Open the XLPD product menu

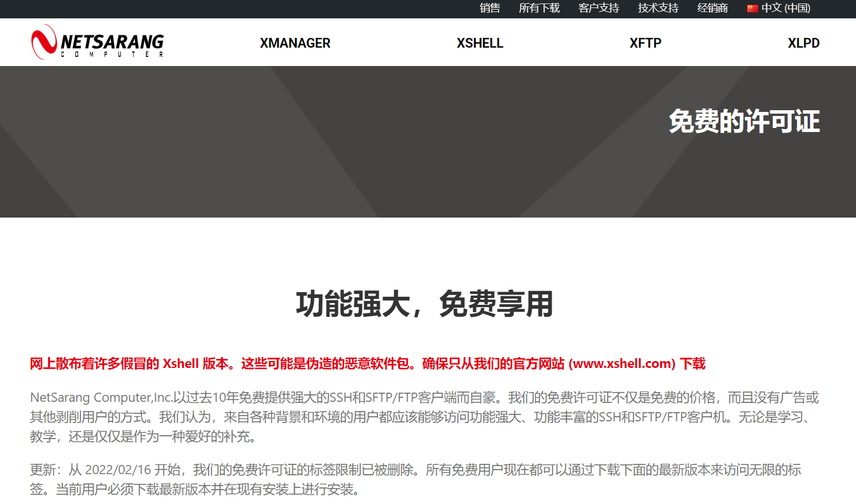(804, 43)
